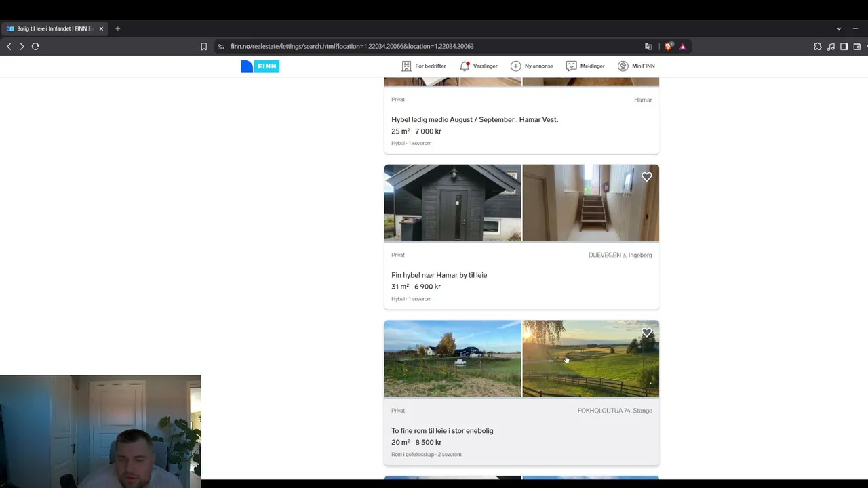The image size is (868, 488).
Task: Click the farmhouse field photo
Action: [x=452, y=359]
